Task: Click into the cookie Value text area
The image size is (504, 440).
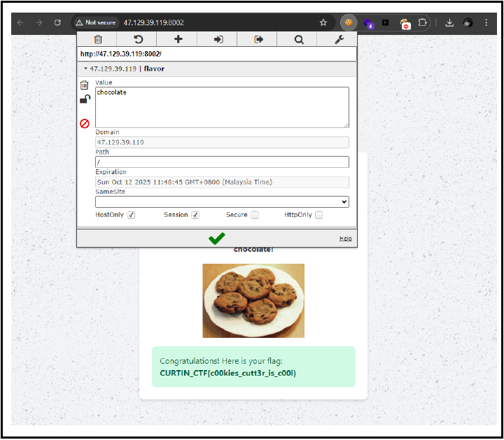Action: pos(222,107)
